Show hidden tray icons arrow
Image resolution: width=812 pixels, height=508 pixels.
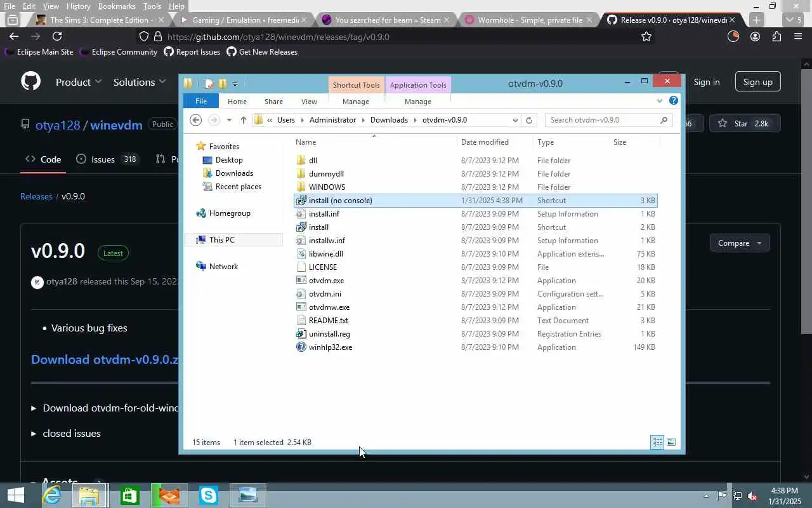point(707,496)
